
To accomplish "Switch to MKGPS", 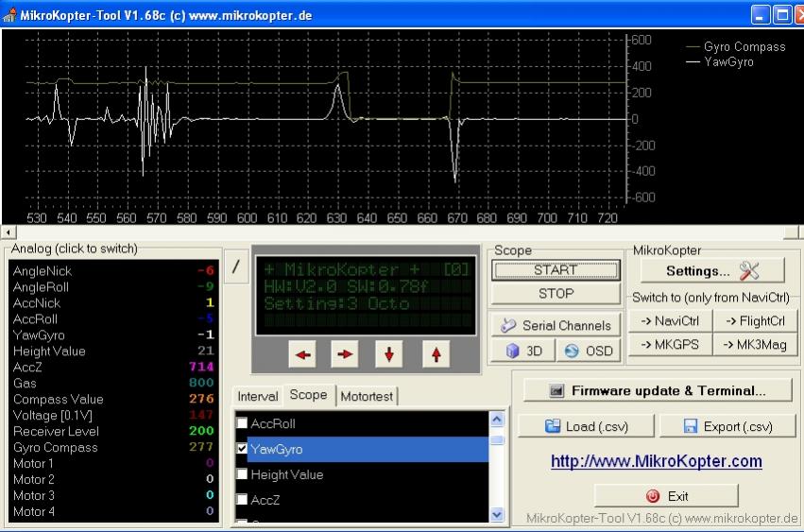I will pos(670,344).
